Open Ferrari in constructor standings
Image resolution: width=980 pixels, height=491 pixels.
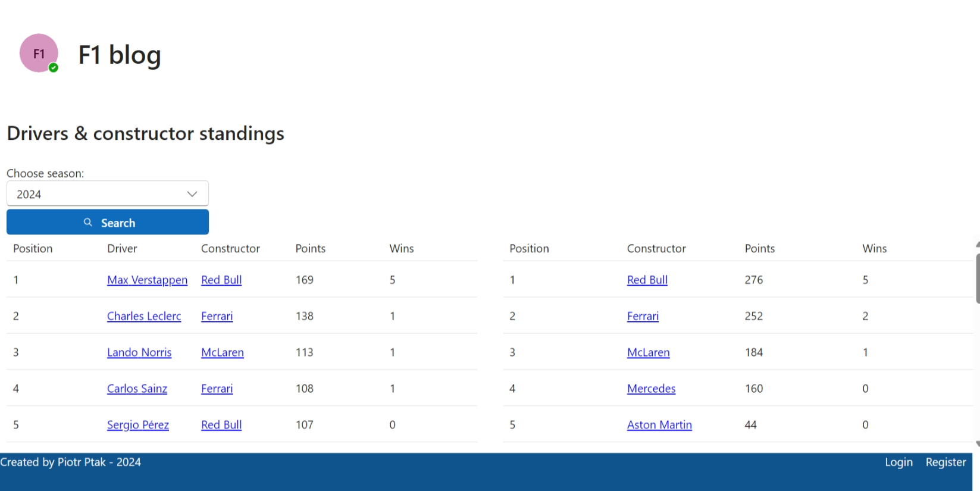tap(643, 316)
